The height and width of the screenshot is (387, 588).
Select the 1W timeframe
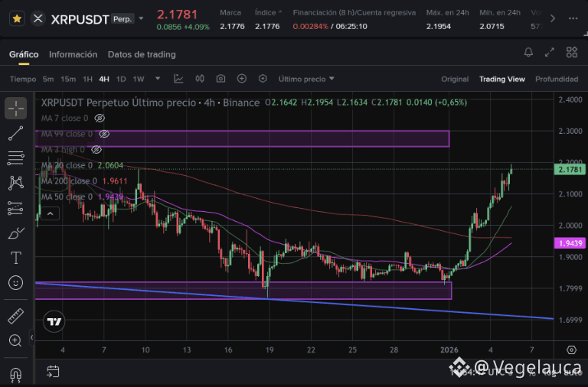(x=139, y=79)
